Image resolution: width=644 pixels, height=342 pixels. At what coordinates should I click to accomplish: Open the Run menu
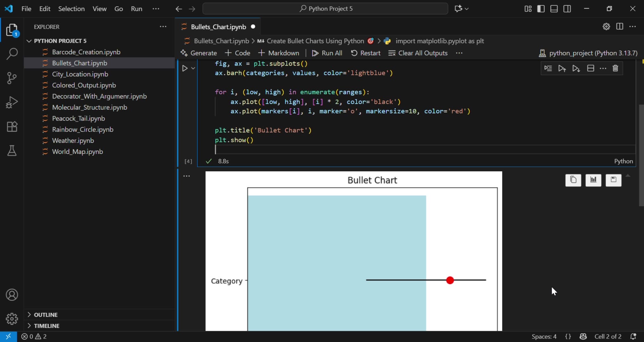[x=136, y=9]
